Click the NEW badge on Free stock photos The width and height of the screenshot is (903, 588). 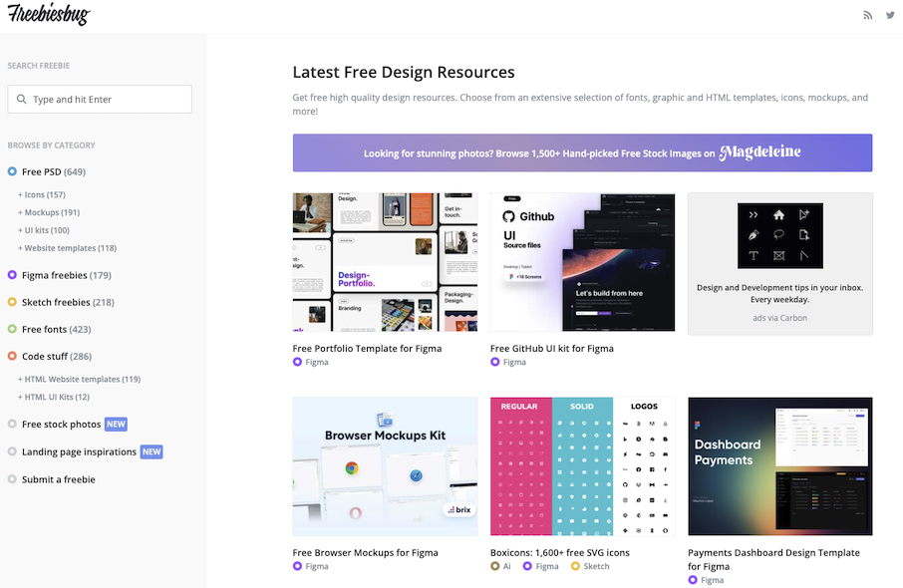[116, 424]
